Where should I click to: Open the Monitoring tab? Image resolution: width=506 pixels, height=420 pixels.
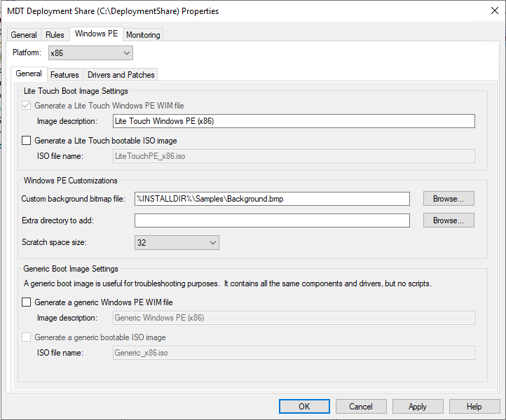pyautogui.click(x=143, y=35)
